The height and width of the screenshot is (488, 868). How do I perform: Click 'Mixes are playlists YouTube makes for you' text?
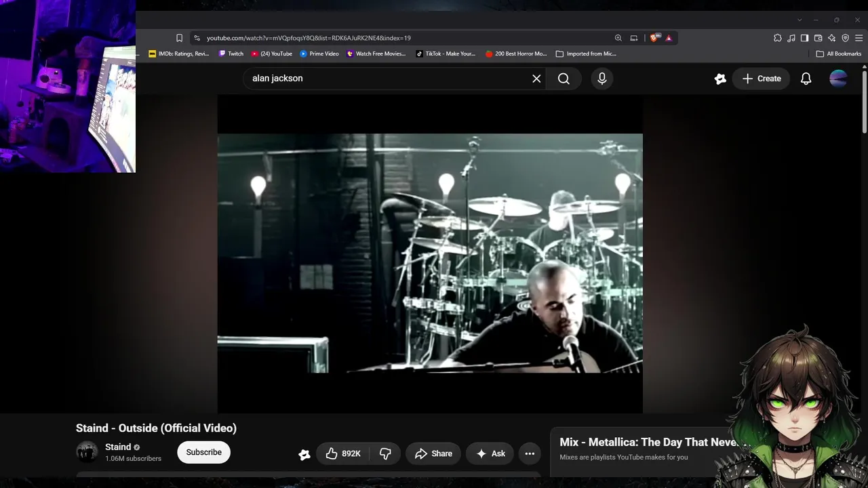pyautogui.click(x=624, y=457)
